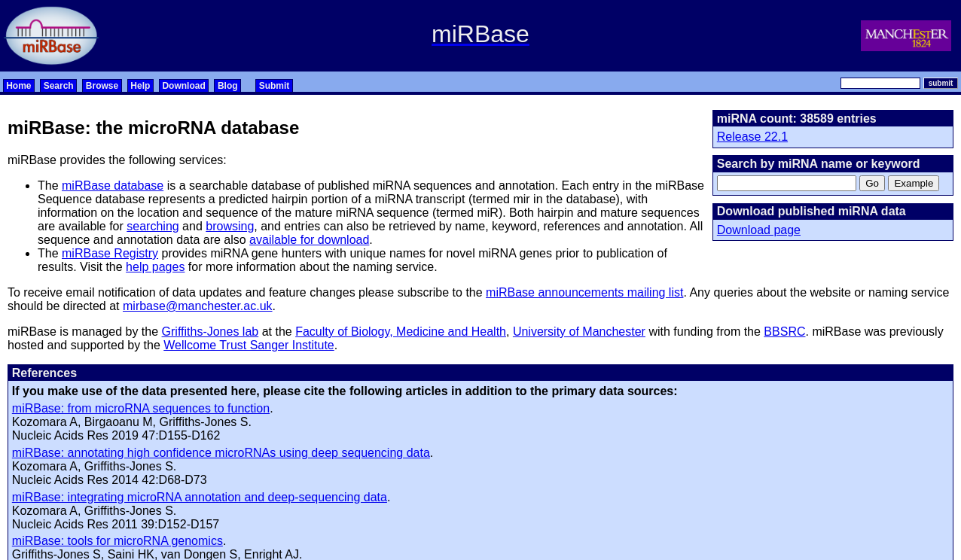Open the miRBase Registry link
This screenshot has width=961, height=560.
click(x=110, y=254)
